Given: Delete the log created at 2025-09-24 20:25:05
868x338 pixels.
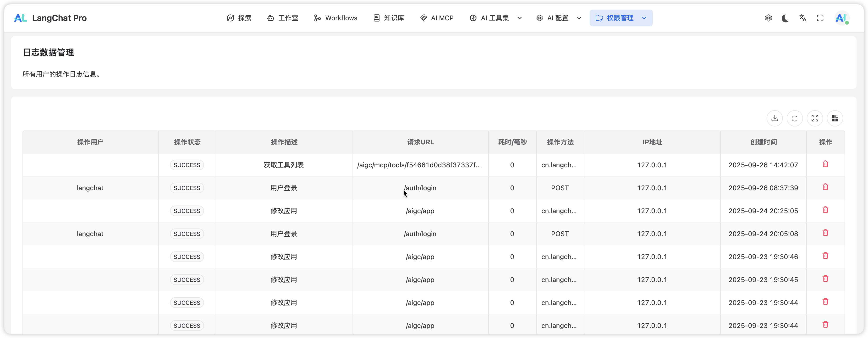Looking at the screenshot, I should pyautogui.click(x=825, y=210).
